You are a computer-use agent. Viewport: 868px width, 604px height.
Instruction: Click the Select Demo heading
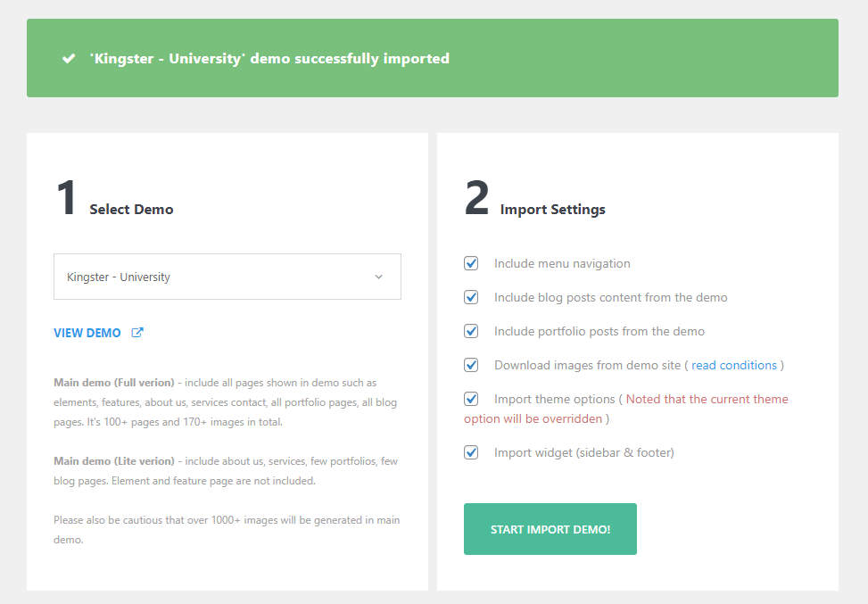[131, 210]
